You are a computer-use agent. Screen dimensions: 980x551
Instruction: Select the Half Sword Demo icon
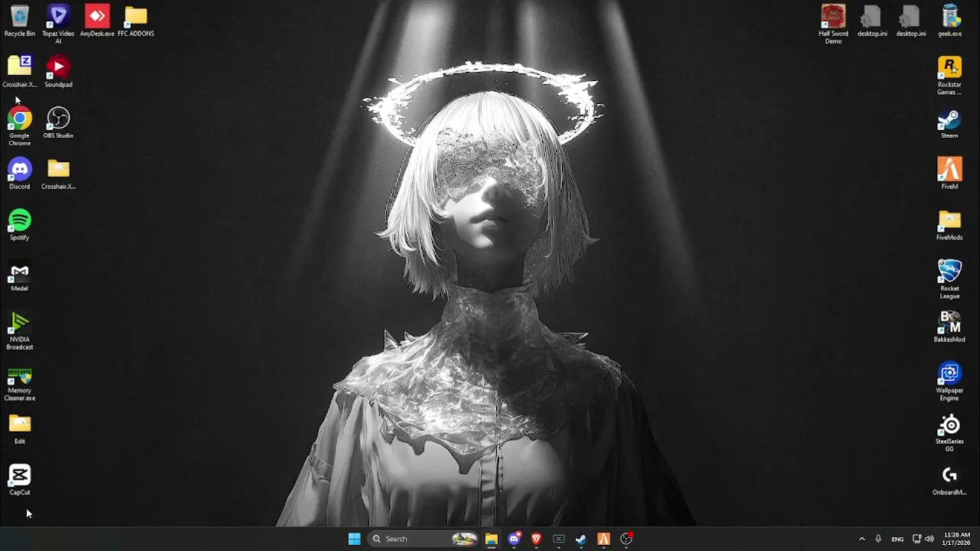(833, 24)
